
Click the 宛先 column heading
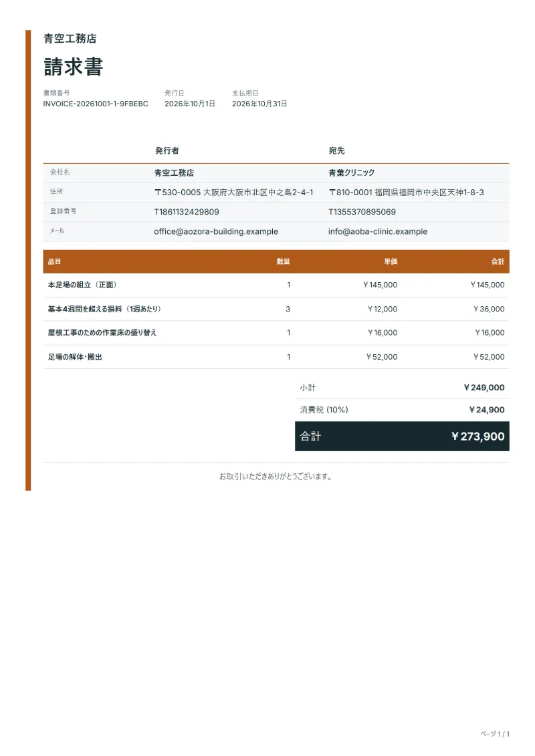pos(337,151)
